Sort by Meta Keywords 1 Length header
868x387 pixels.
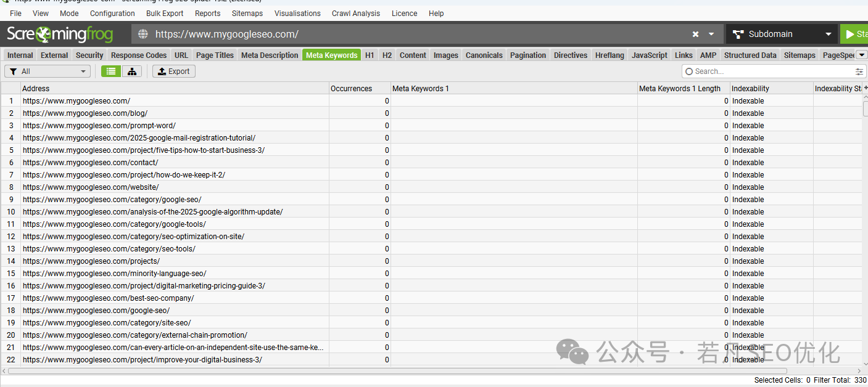coord(684,88)
